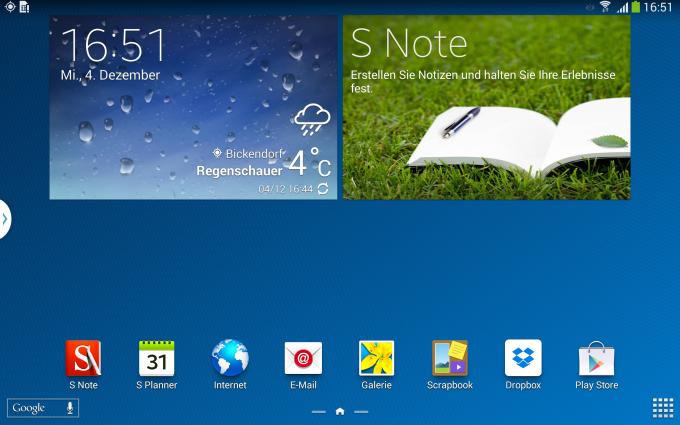The width and height of the screenshot is (680, 425).
Task: Tap the Wi-Fi status icon
Action: tap(605, 7)
